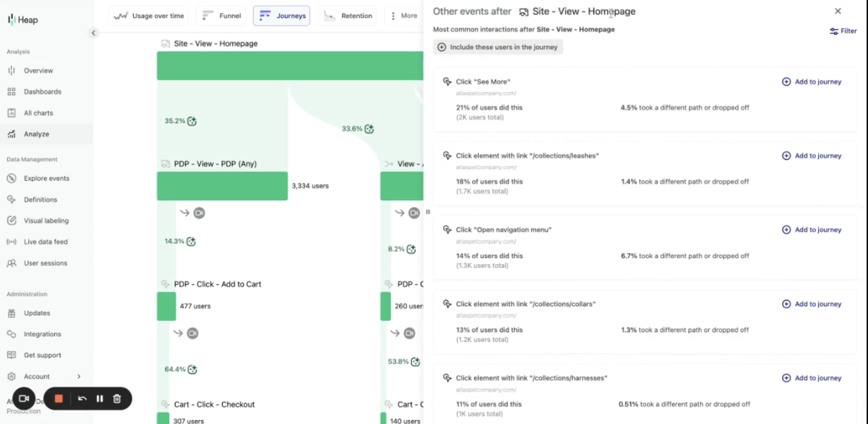
Task: Add Click "See More" to journey
Action: tap(811, 82)
